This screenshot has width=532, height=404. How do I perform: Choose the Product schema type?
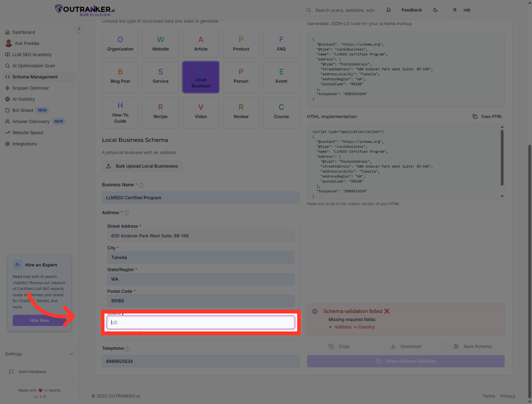[x=241, y=43]
